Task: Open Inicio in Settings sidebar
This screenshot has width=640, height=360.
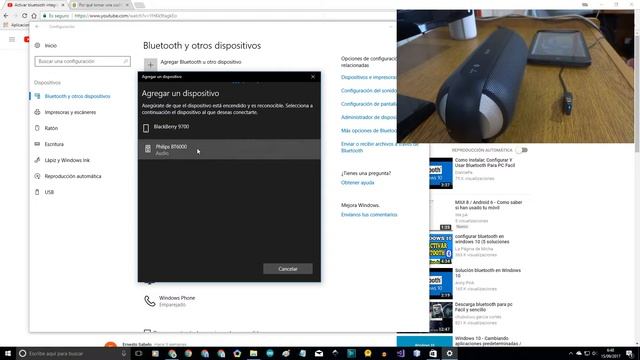Action: point(51,45)
